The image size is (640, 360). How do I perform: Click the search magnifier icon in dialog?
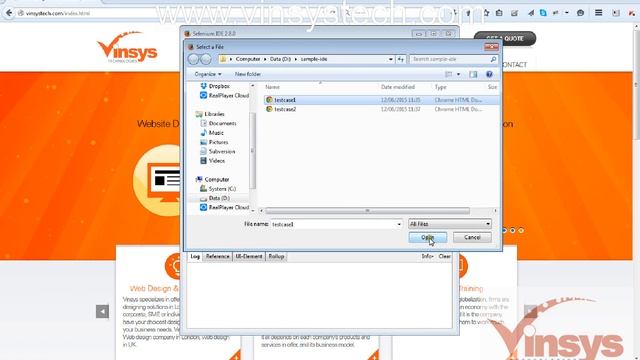tap(493, 59)
